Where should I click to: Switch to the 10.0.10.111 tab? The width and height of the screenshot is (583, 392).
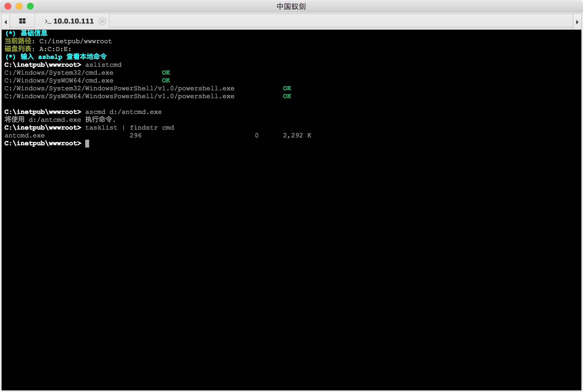(x=73, y=21)
